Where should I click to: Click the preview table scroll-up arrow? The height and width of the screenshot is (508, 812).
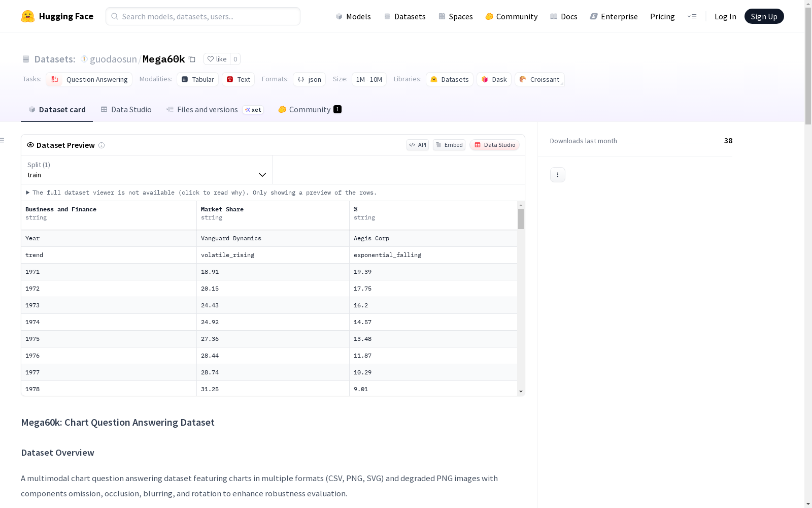click(x=521, y=205)
